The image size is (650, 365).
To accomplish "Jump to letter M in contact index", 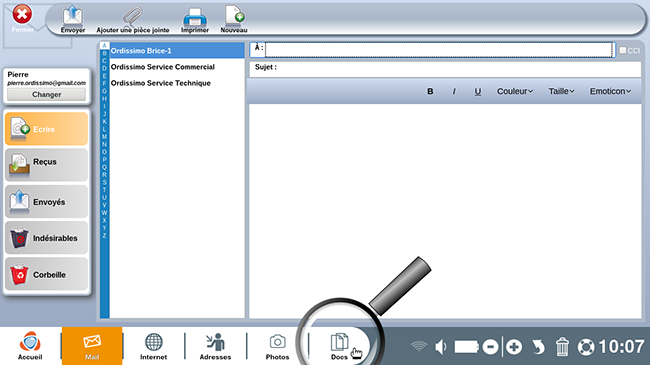I will tap(104, 136).
